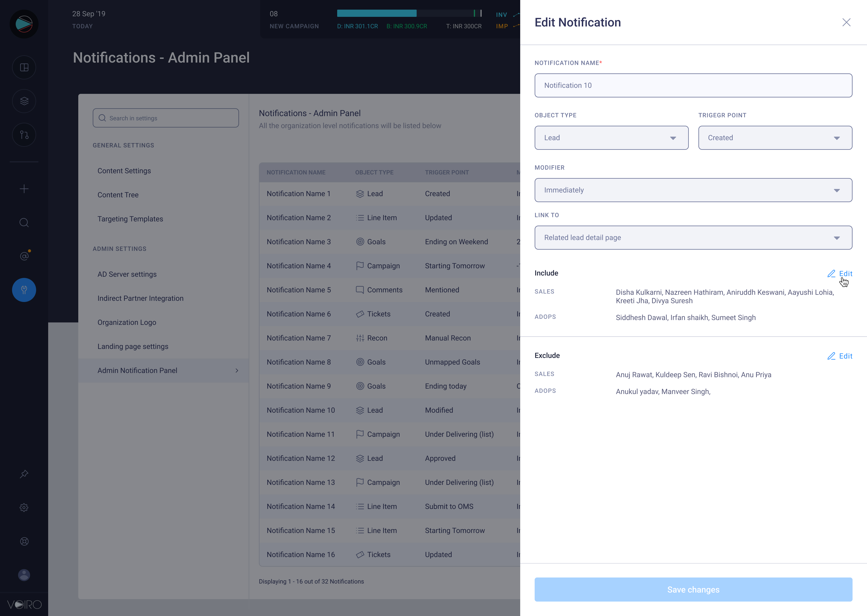Open the user profile avatar icon

[x=24, y=575]
